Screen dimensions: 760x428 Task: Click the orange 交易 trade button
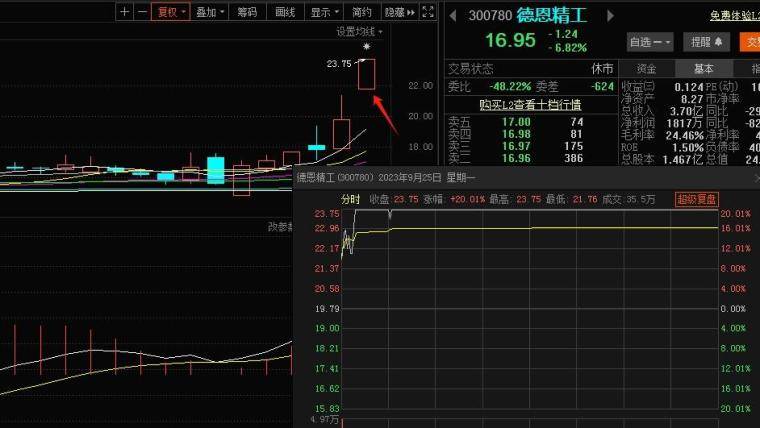click(x=750, y=42)
